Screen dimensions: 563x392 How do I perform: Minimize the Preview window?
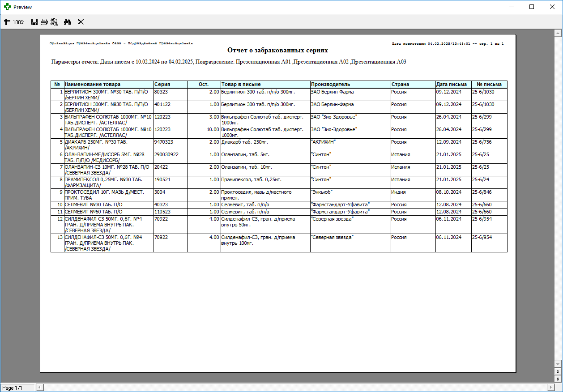pyautogui.click(x=511, y=7)
